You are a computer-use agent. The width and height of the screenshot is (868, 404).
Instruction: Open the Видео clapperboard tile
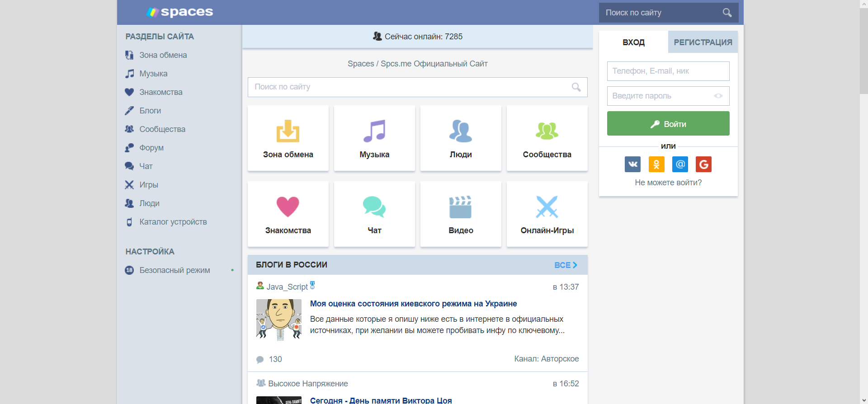(x=461, y=214)
